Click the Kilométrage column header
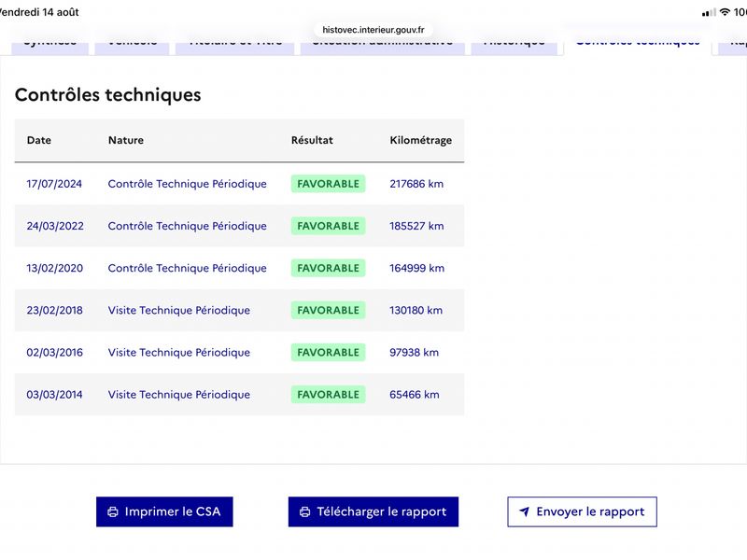Image resolution: width=747 pixels, height=560 pixels. click(x=421, y=141)
